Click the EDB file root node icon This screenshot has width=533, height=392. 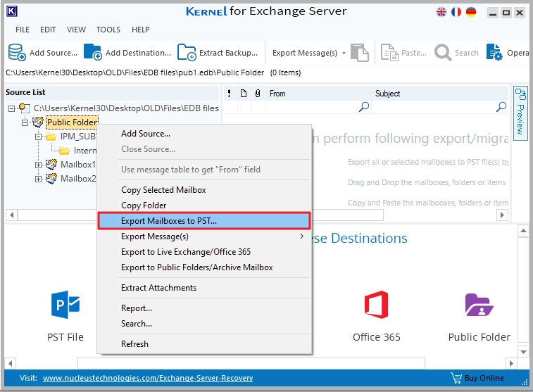point(24,108)
